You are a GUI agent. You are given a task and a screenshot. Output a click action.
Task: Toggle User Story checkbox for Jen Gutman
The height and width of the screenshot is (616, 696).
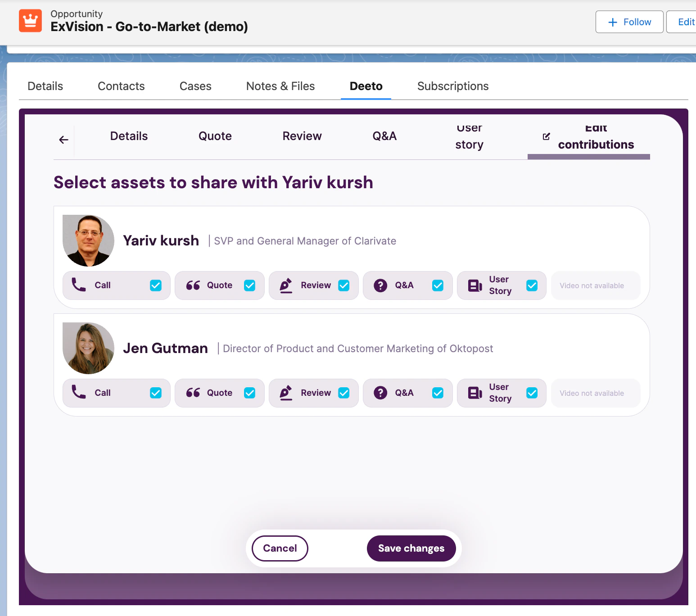click(x=532, y=393)
